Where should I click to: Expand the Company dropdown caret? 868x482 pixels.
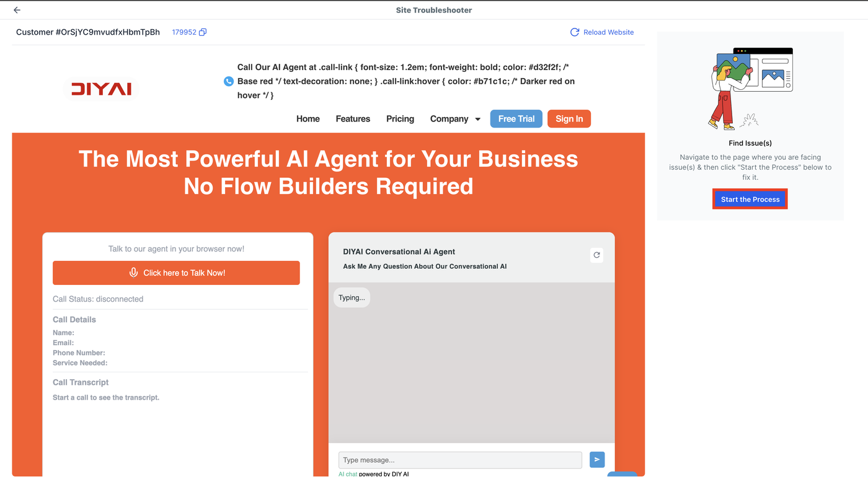478,120
